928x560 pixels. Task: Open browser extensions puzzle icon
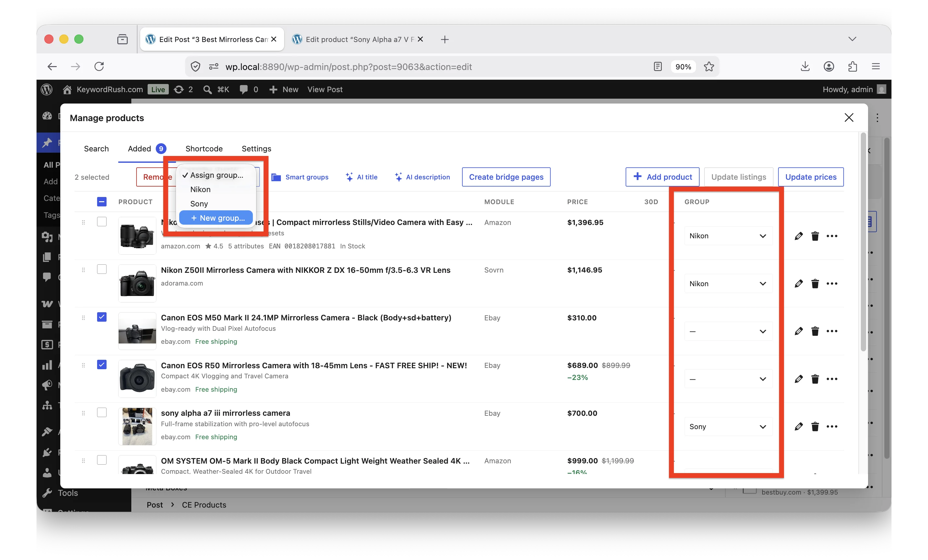click(852, 67)
